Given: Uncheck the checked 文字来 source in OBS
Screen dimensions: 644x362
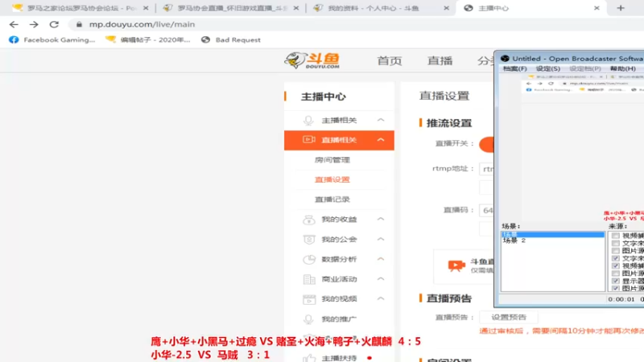Looking at the screenshot, I should point(615,258).
